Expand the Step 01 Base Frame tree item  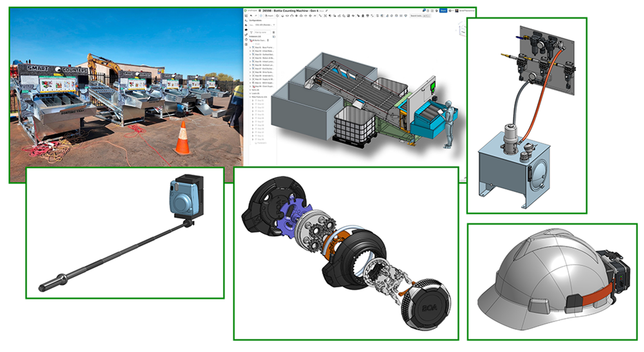tap(250, 47)
